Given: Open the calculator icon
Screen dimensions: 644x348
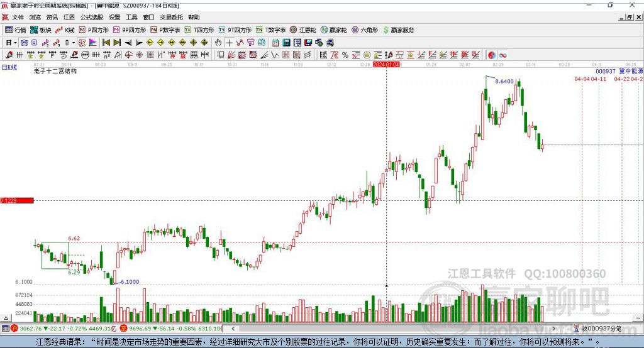Looking at the screenshot, I should coord(286,43).
